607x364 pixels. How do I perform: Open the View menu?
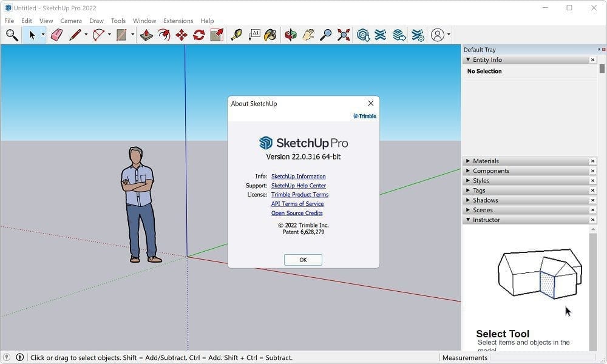46,21
